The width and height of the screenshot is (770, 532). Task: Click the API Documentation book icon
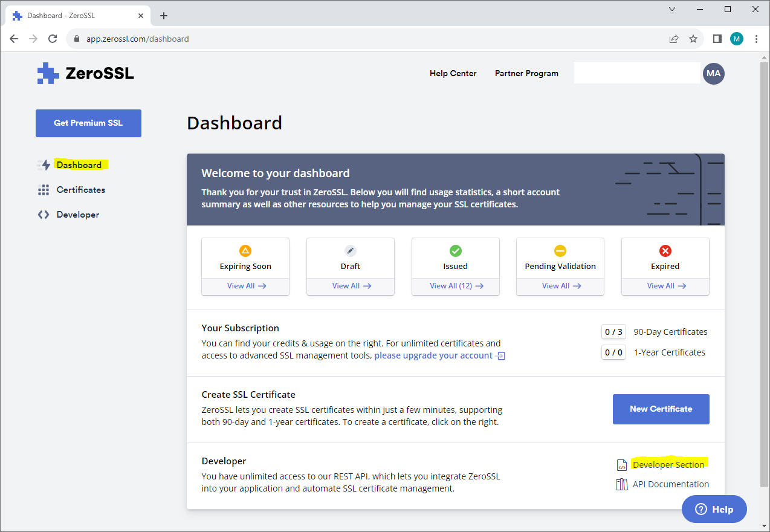coord(621,484)
